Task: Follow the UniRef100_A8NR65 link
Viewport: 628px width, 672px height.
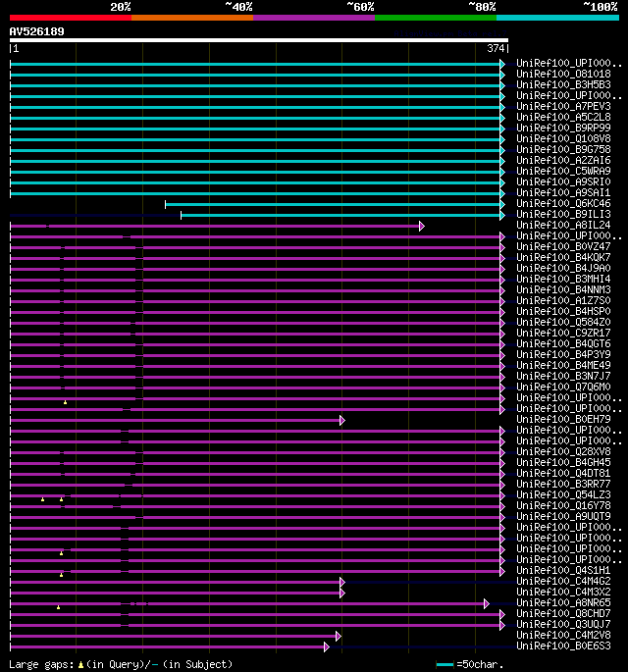Action: click(563, 603)
